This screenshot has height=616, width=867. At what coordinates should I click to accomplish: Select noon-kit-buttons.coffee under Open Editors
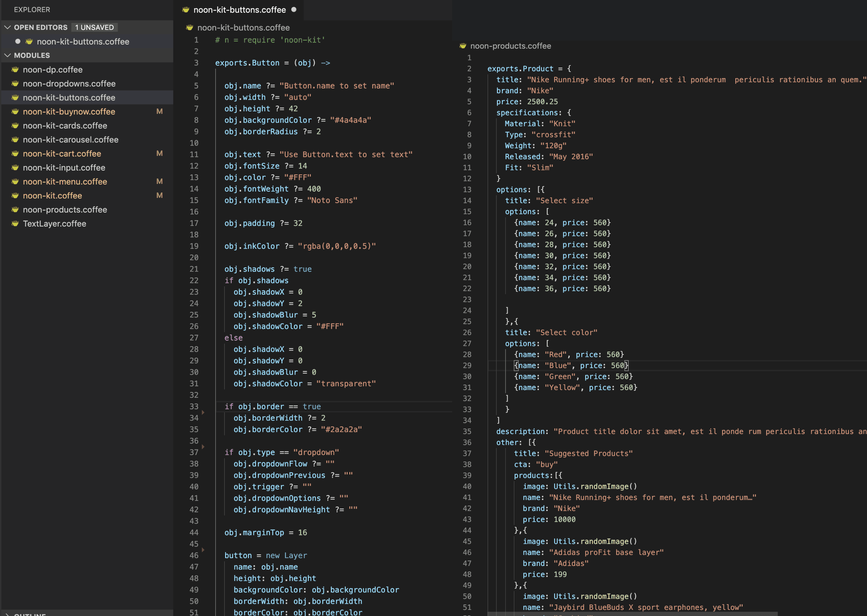pyautogui.click(x=87, y=41)
